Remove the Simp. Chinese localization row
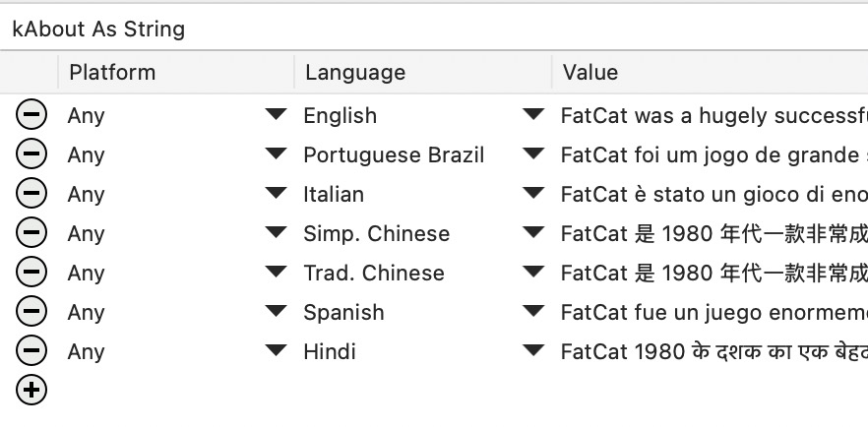The height and width of the screenshot is (429, 868). 31,232
